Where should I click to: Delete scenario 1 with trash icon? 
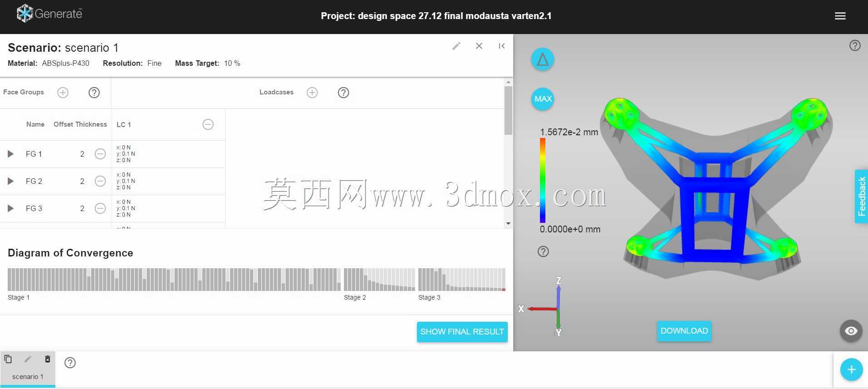48,359
